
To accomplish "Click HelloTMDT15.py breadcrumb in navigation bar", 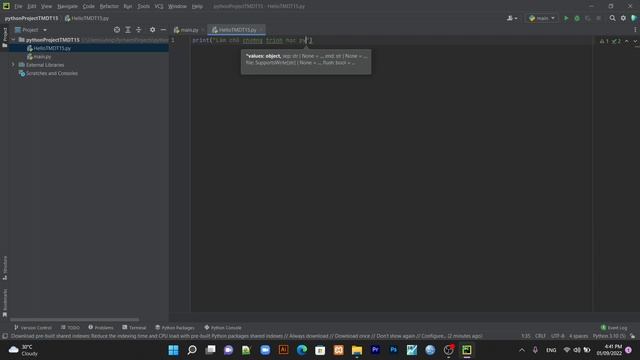I will pyautogui.click(x=87, y=18).
